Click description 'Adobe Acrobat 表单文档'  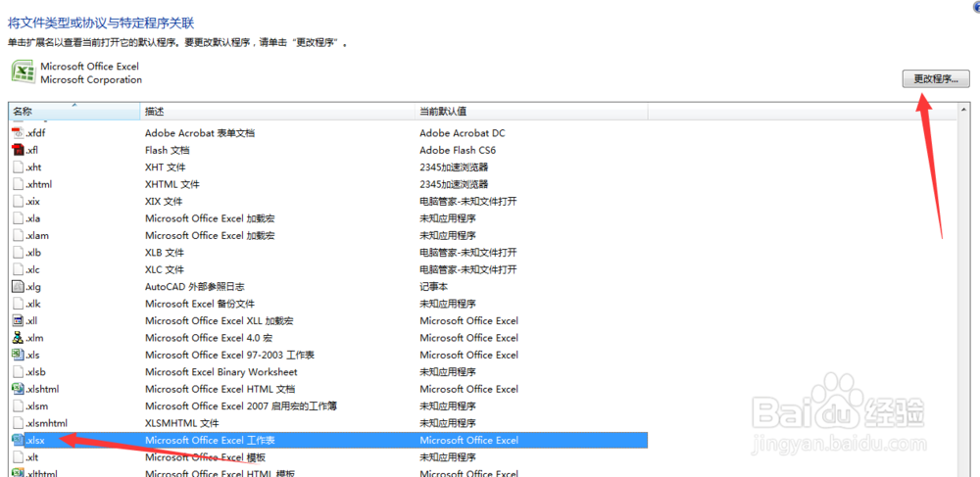(x=200, y=133)
